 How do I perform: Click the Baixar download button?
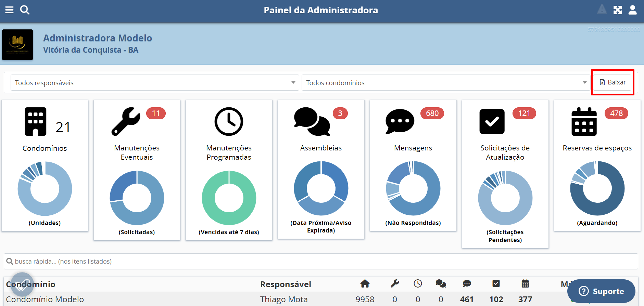[x=612, y=82]
